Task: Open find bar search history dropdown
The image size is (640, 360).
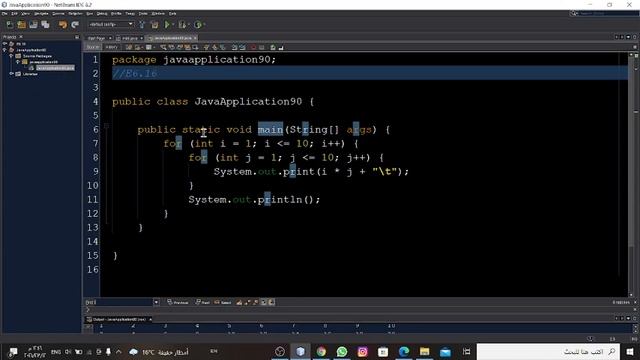Action: click(156, 302)
